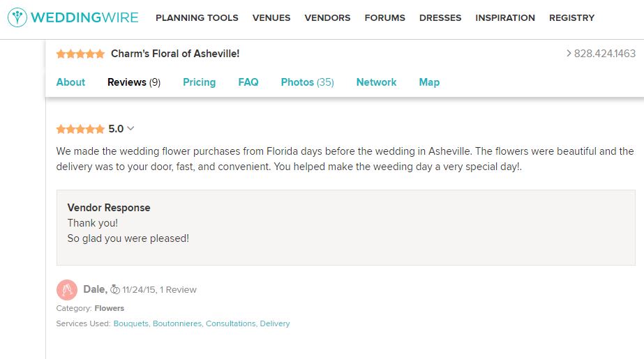
Task: Open the Venues menu
Action: (x=271, y=18)
